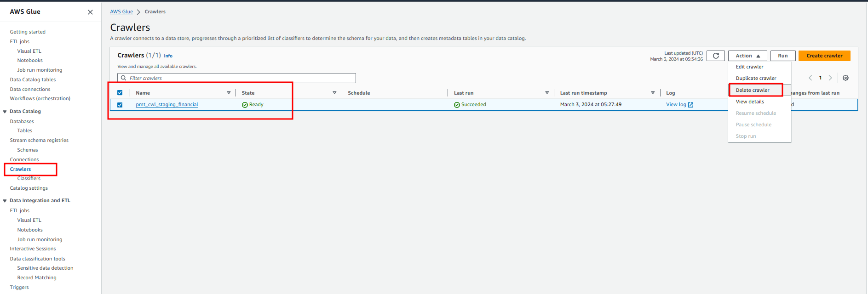Open the pmt_cwl_staging_financial crawler link

167,105
